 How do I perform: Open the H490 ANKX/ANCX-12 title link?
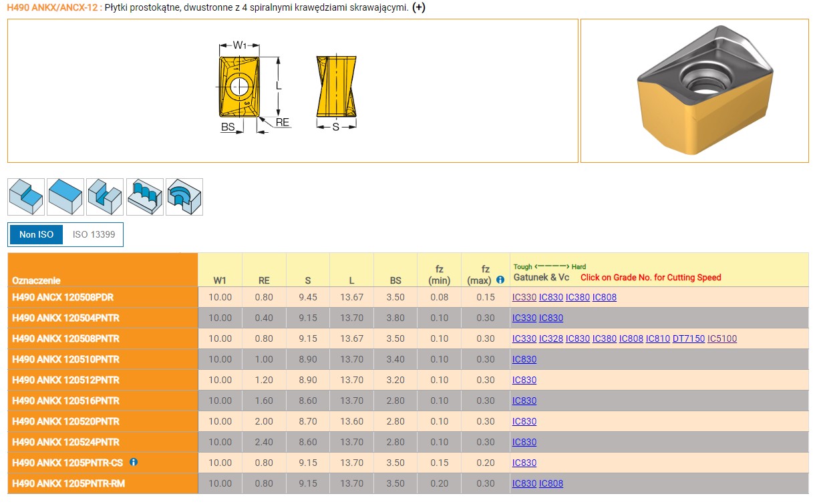53,8
